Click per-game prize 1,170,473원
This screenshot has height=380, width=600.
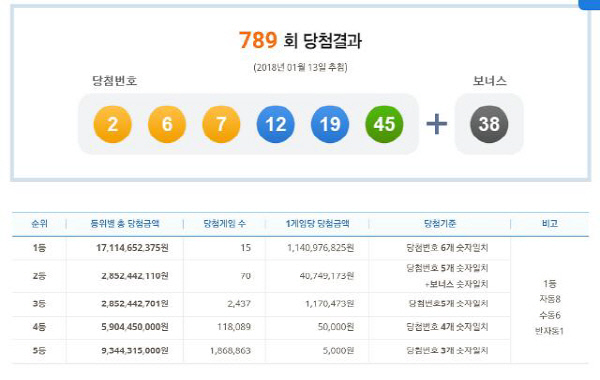pos(329,304)
